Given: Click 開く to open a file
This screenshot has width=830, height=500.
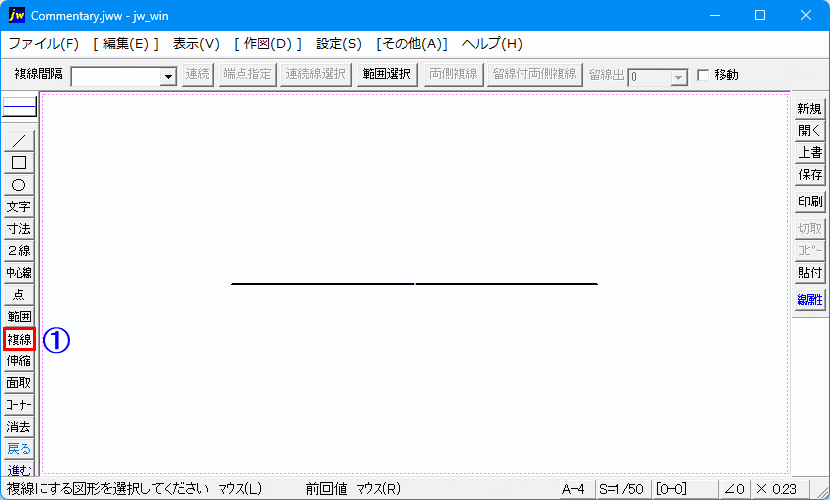Looking at the screenshot, I should pos(810,130).
